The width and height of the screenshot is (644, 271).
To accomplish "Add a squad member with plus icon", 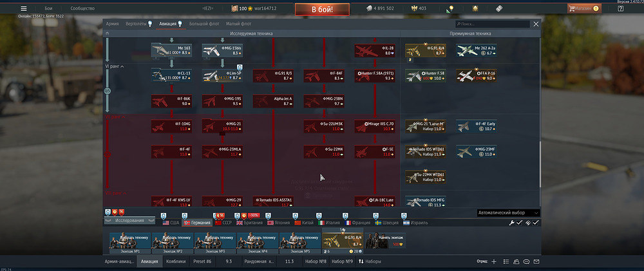I will click(x=494, y=261).
